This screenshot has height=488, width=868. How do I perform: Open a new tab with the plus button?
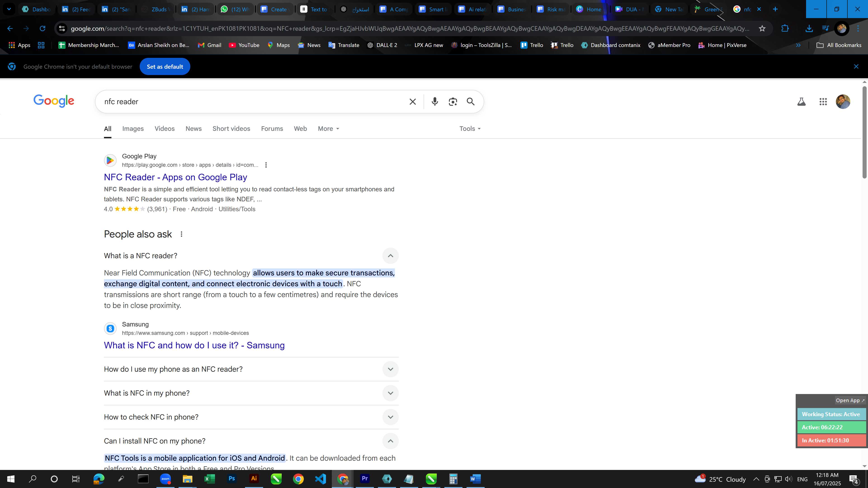pyautogui.click(x=775, y=9)
